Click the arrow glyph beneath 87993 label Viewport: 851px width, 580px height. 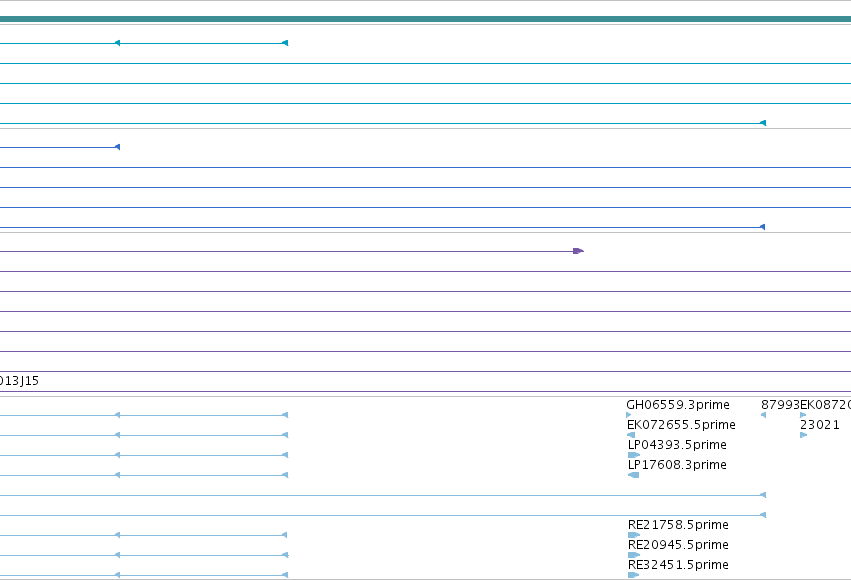pos(763,415)
